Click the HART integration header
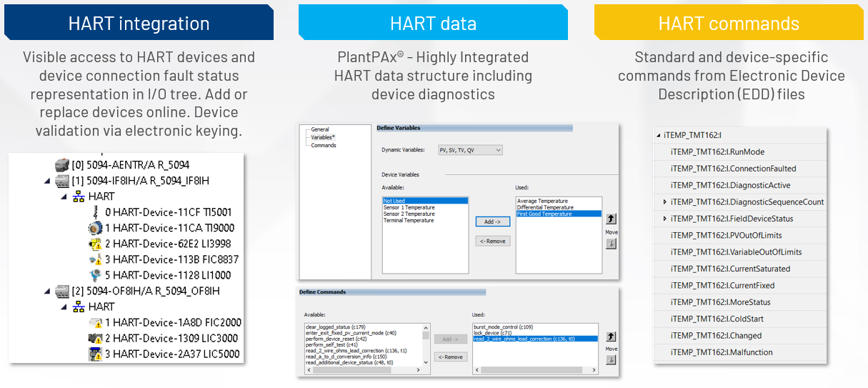 139,23
